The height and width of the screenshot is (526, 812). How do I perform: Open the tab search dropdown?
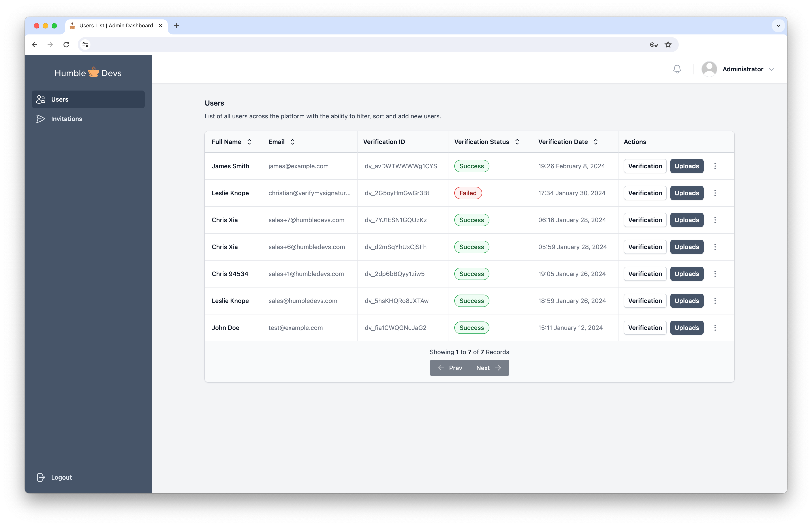(778, 26)
